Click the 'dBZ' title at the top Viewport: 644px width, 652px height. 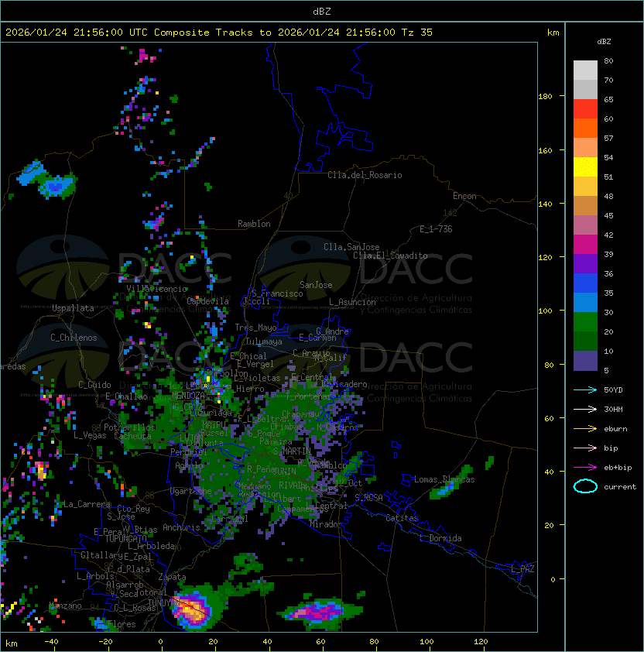pos(322,11)
